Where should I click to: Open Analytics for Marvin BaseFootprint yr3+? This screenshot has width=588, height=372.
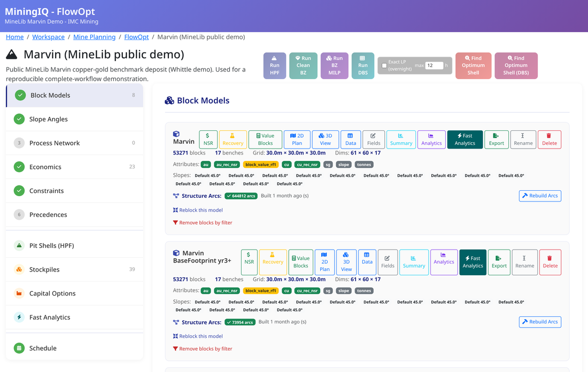coord(444,262)
